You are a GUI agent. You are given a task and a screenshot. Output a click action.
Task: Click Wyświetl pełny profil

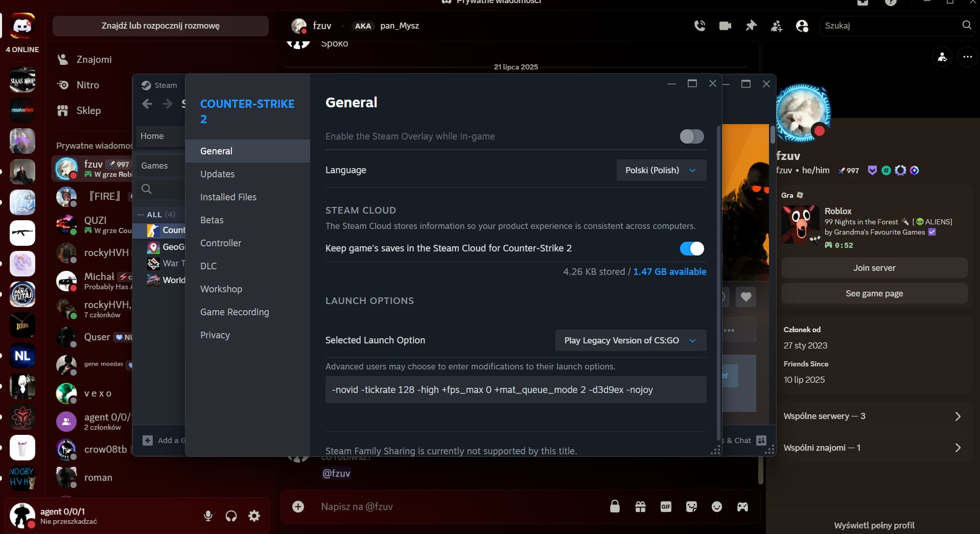coord(874,525)
